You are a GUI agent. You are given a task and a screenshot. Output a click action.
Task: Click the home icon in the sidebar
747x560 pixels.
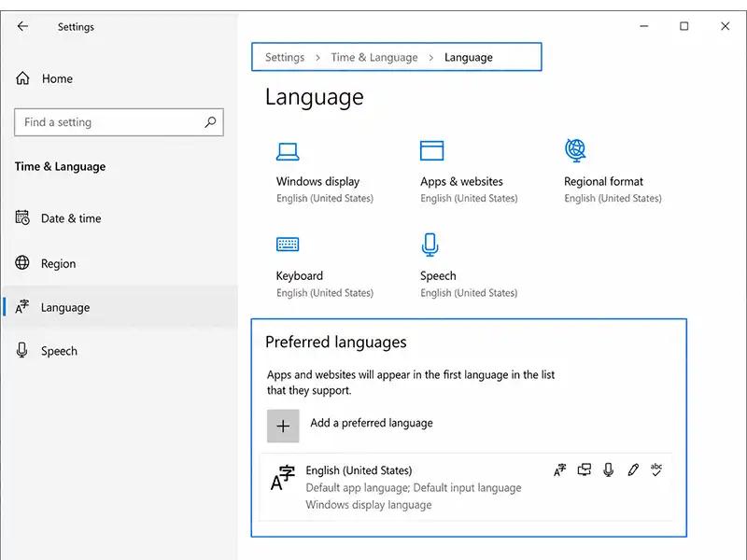22,78
